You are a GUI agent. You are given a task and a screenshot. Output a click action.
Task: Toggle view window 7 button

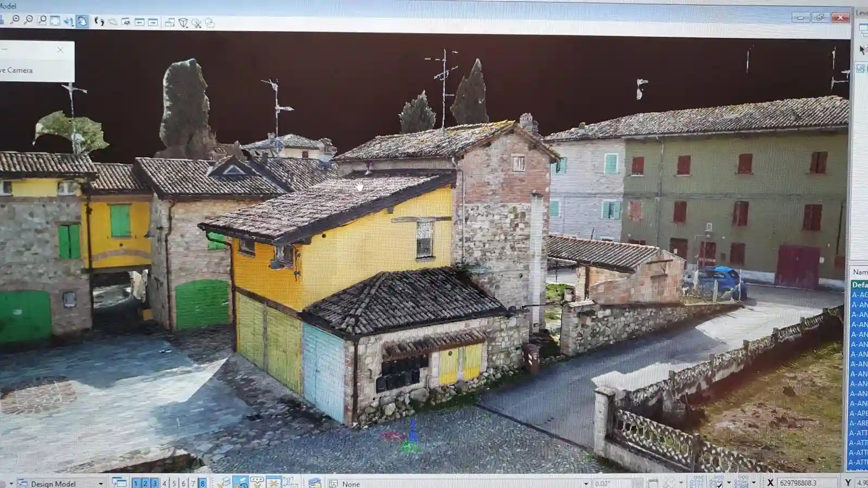coord(193,483)
